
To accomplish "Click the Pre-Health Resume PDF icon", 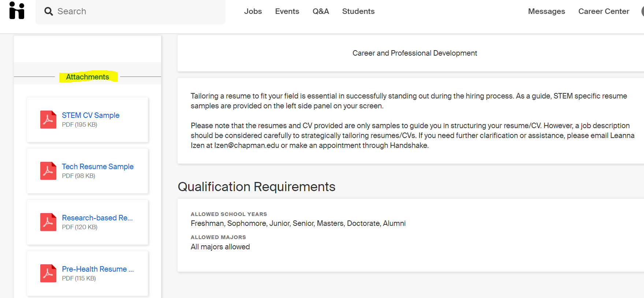I will pyautogui.click(x=48, y=273).
